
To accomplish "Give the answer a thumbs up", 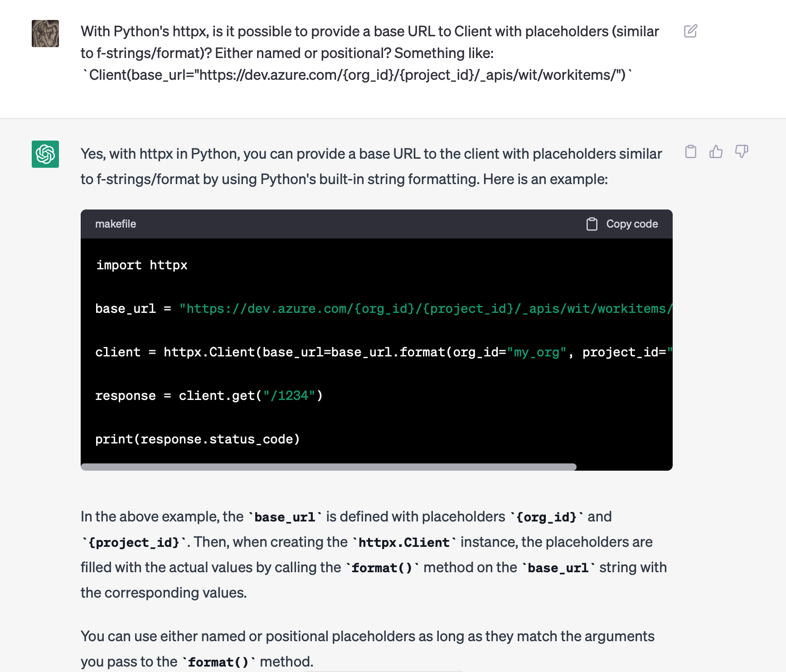I will pos(716,151).
